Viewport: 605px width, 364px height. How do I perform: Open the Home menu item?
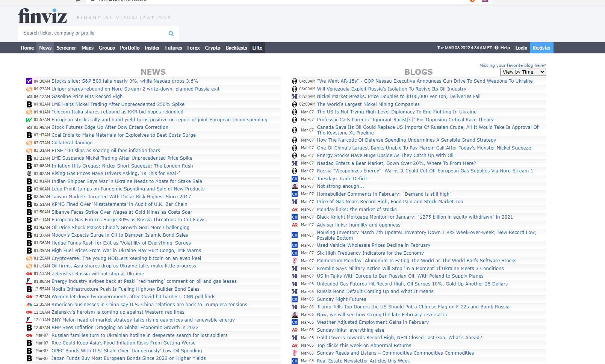pos(27,48)
